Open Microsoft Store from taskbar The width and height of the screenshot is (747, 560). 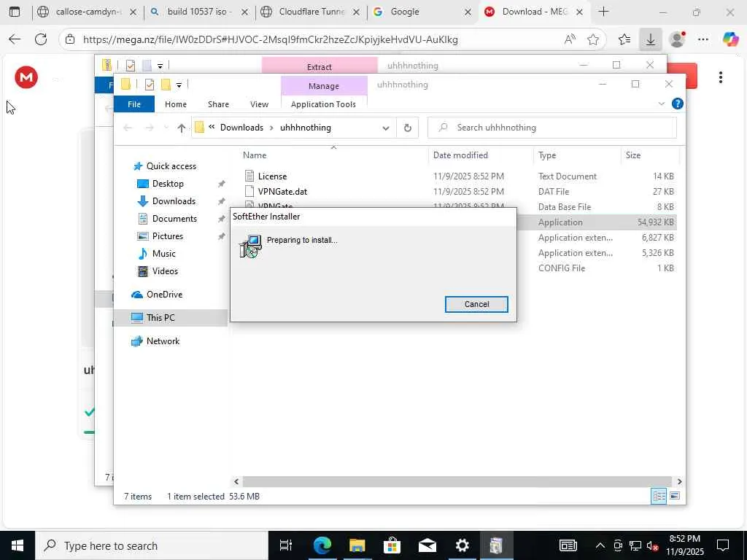(392, 545)
